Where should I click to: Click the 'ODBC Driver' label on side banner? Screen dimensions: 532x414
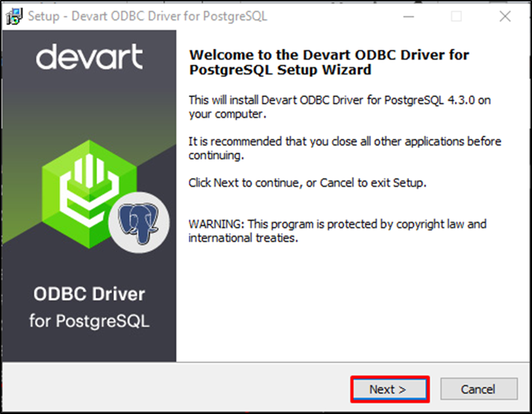[x=90, y=294]
